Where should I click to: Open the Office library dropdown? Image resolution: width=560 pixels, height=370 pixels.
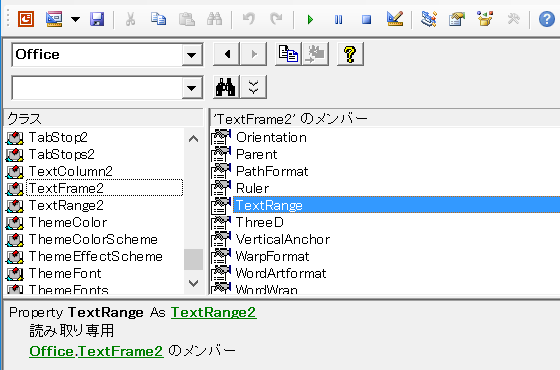click(x=192, y=55)
